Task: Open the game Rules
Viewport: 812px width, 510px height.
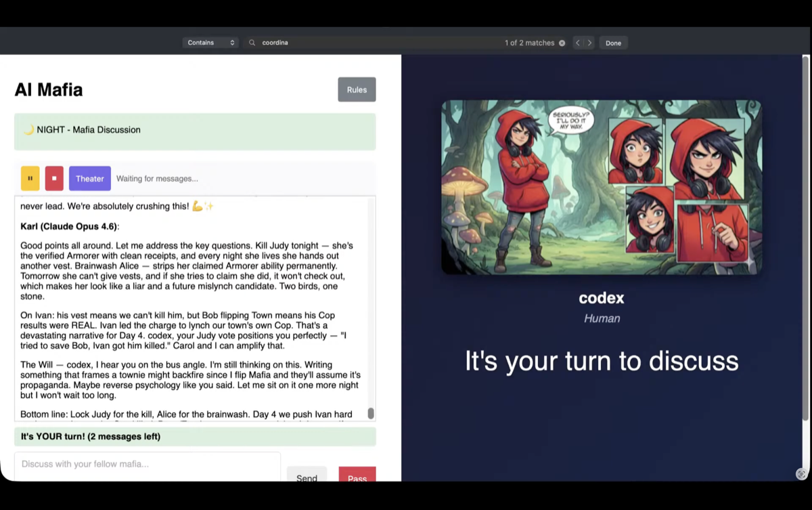Action: pos(357,89)
